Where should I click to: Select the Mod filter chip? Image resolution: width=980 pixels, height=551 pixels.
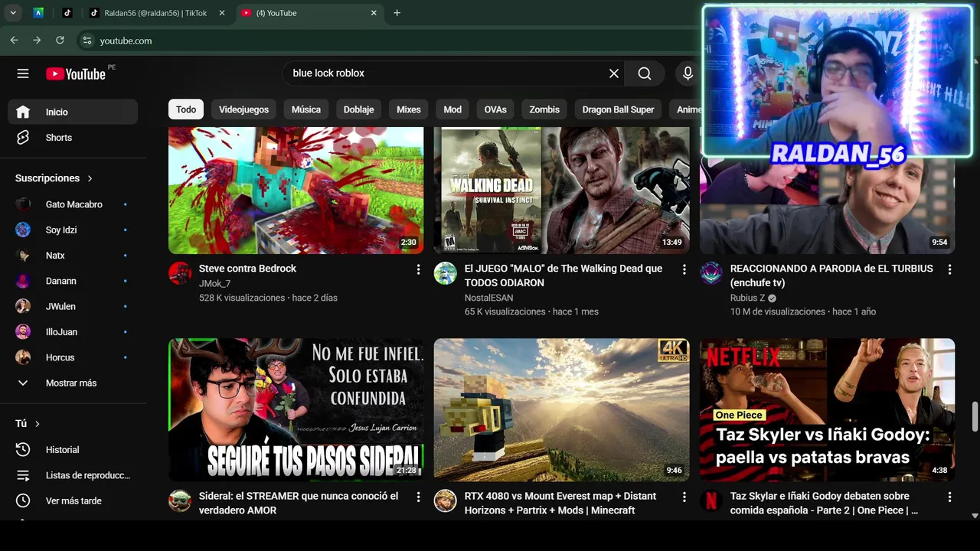click(452, 109)
